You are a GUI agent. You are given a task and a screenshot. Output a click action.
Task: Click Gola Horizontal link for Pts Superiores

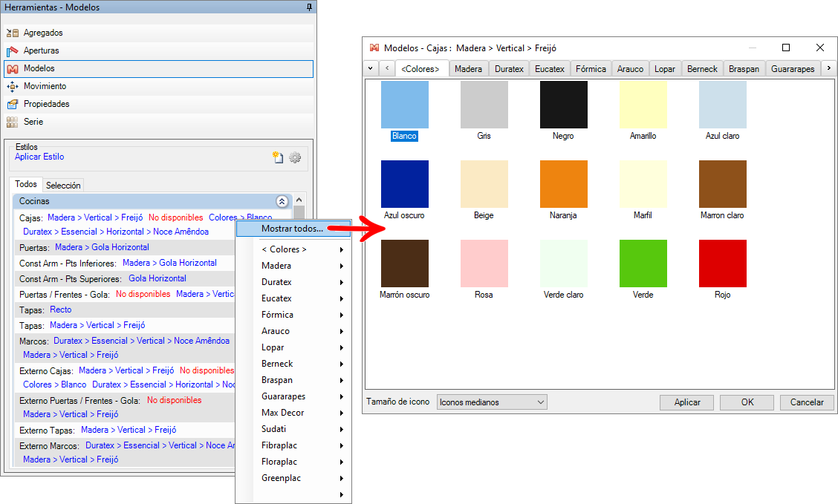click(x=157, y=278)
